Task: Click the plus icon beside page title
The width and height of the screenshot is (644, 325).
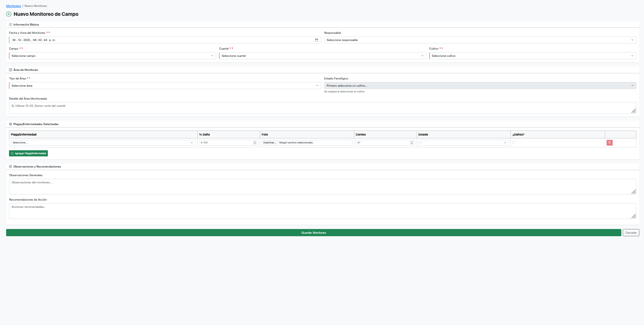Action: pos(9,14)
